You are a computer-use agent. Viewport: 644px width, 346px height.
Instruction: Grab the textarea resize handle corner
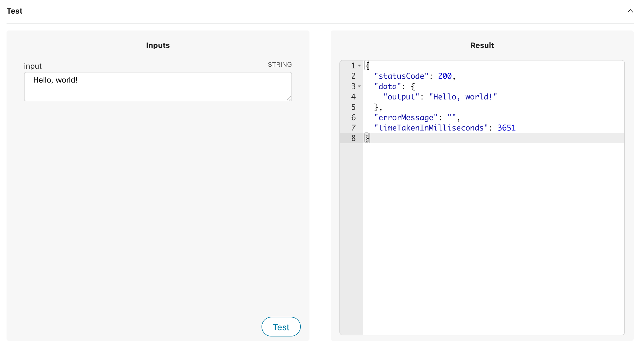coord(289,98)
